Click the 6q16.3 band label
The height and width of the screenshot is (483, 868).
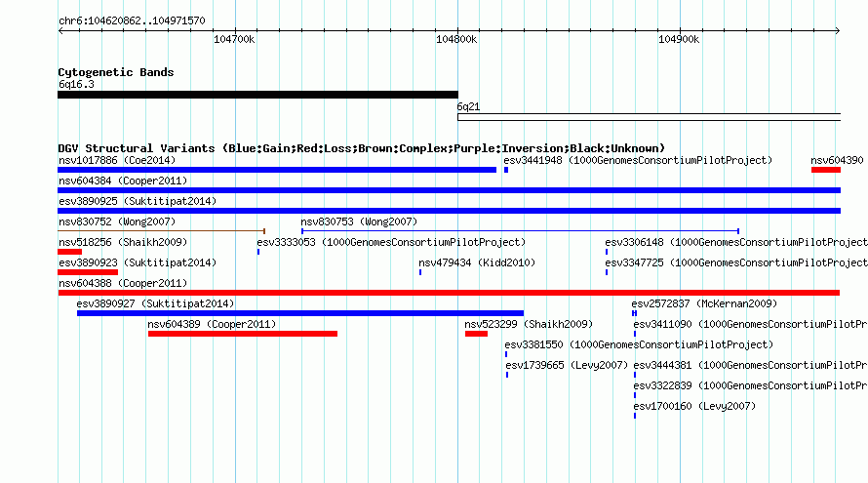[x=76, y=84]
